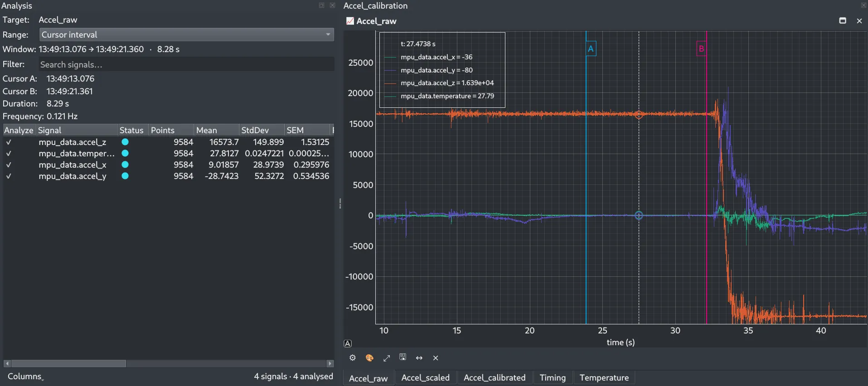Toggle analyze check for mpu_data.accel_x
Viewport: 868px width, 386px height.
pos(9,165)
